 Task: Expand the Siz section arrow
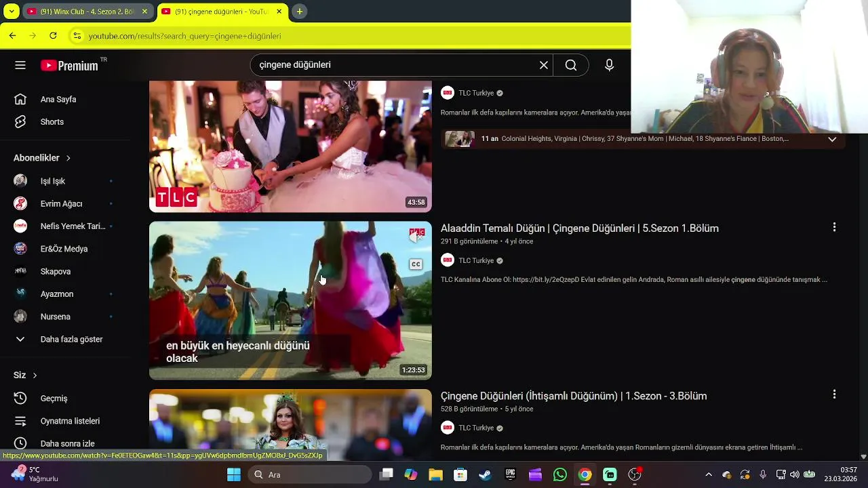click(x=35, y=375)
